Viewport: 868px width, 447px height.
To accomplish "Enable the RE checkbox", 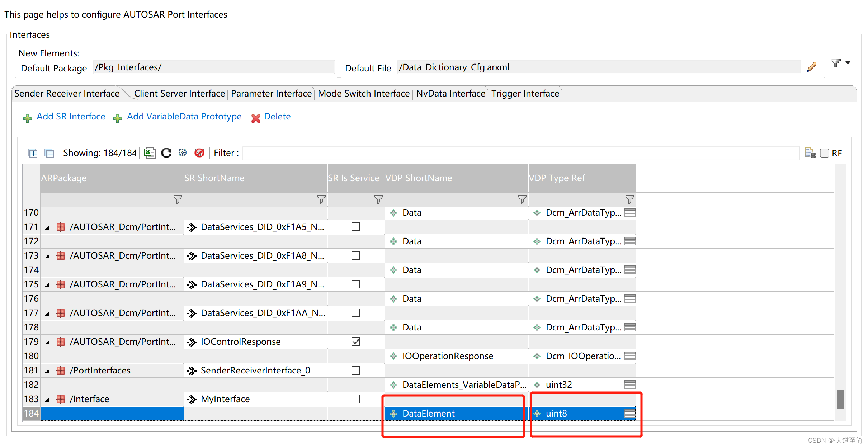I will [x=825, y=153].
